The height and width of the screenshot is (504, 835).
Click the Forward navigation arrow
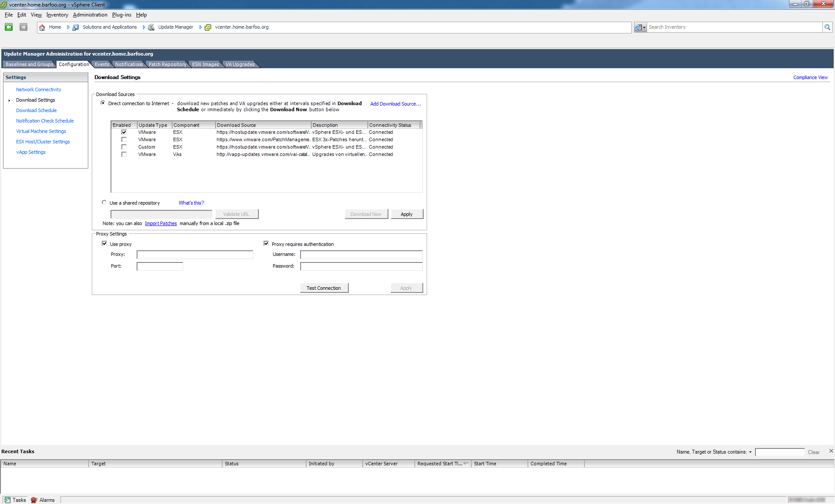pyautogui.click(x=23, y=27)
